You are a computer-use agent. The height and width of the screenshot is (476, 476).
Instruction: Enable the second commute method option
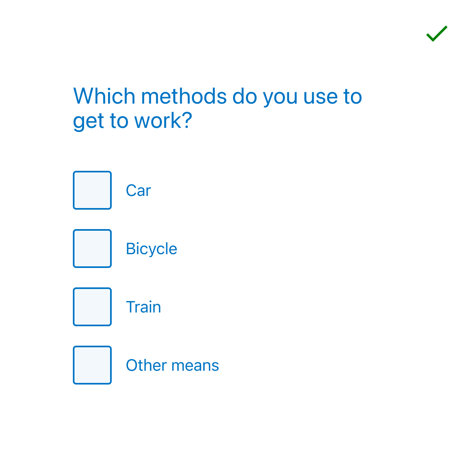pos(92,249)
